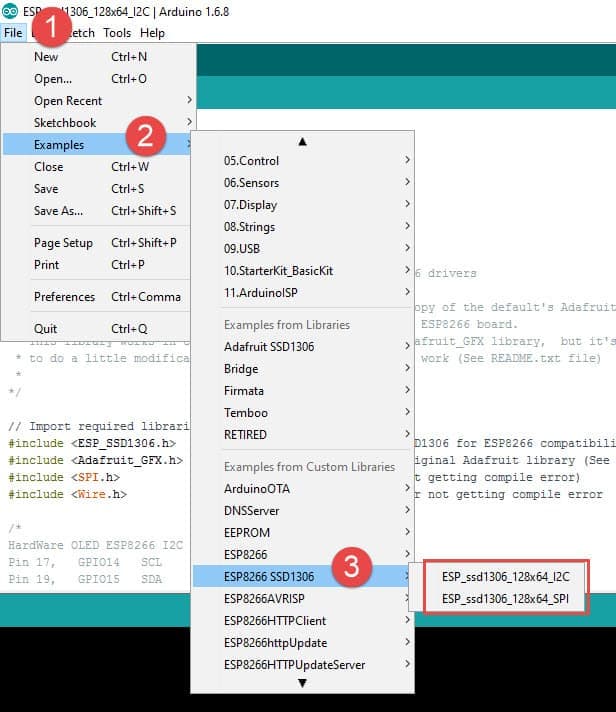Screen dimensions: 616x712
Task: Expand the Sketchbook submenu
Action: pos(65,123)
